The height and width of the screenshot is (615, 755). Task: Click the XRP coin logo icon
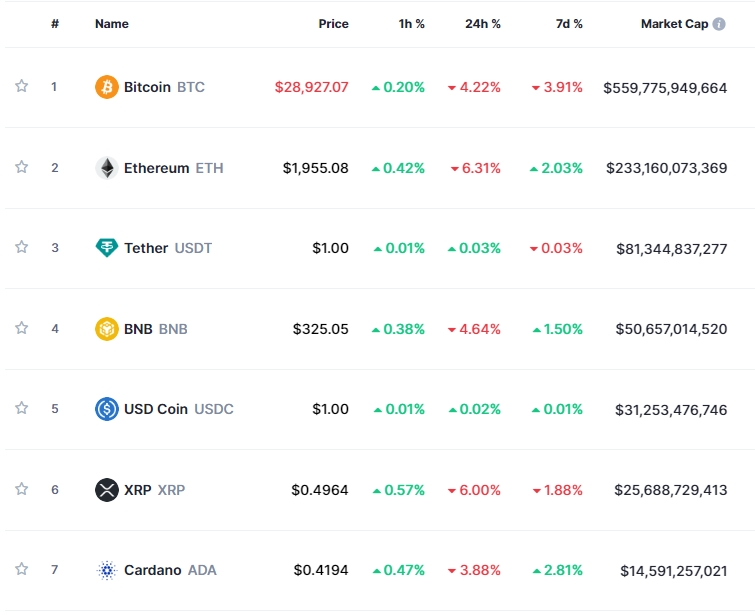click(106, 490)
